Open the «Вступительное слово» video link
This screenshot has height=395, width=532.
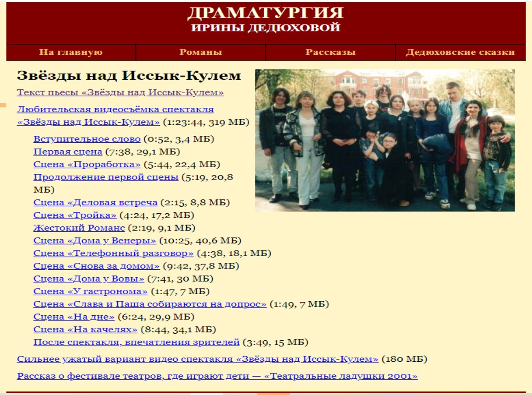(87, 139)
